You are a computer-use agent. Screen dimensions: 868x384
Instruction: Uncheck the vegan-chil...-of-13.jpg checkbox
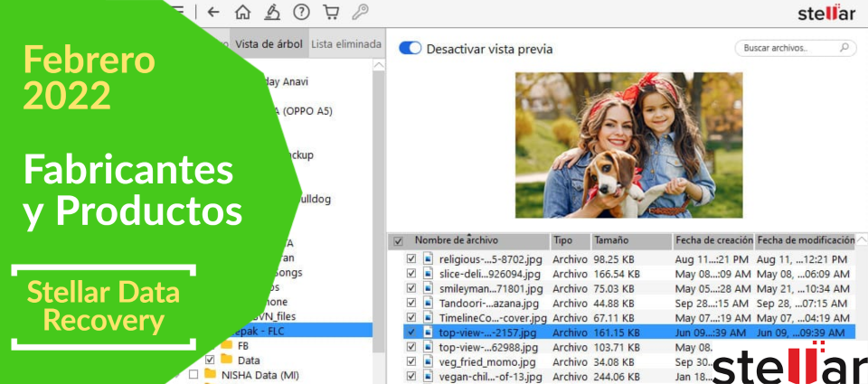coord(410,376)
